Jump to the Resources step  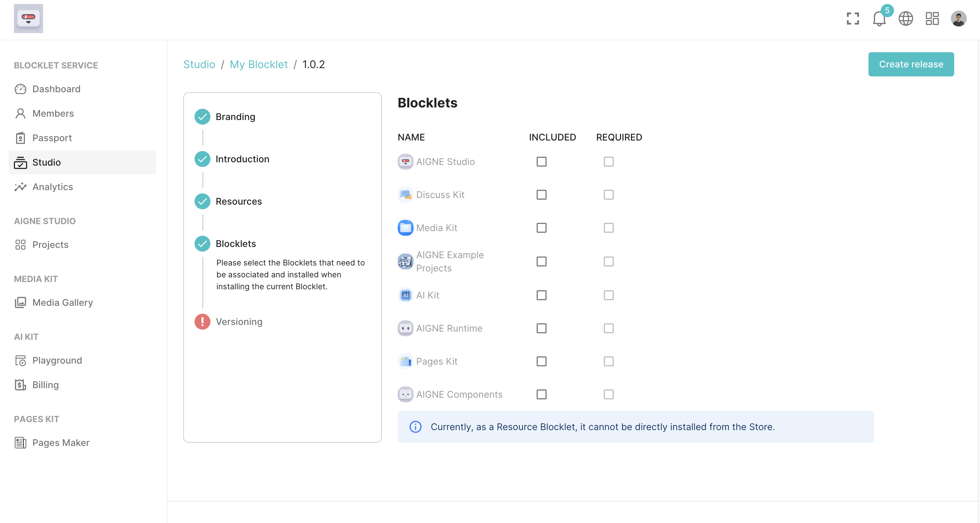click(239, 201)
